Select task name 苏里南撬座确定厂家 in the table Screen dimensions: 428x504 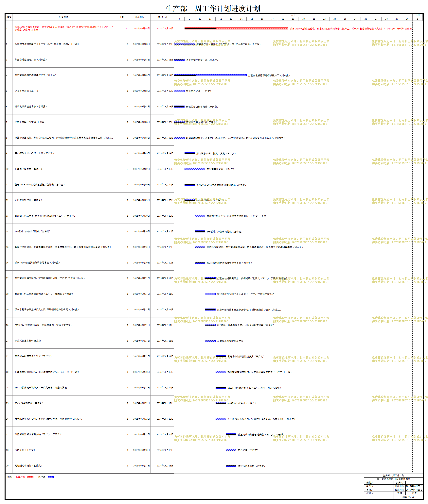coord(31,60)
